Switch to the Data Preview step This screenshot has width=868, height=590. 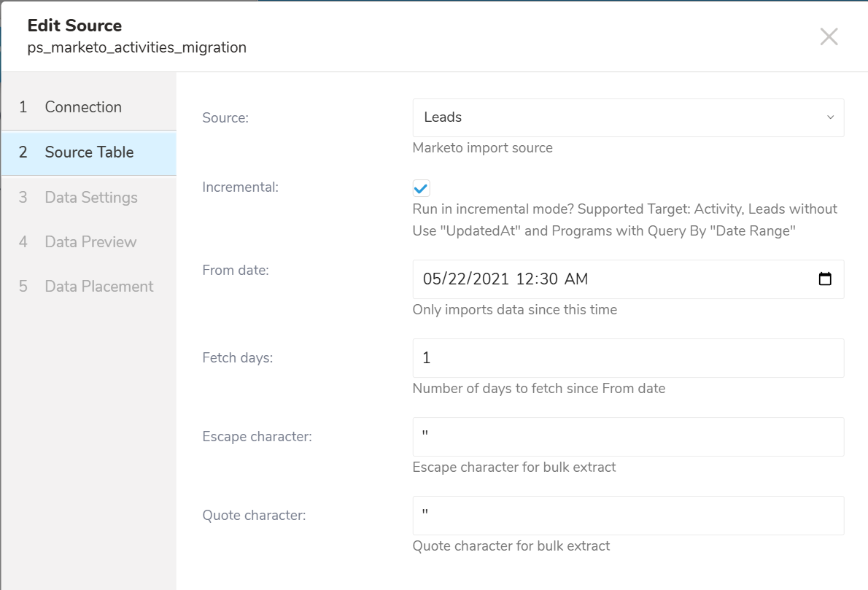tap(90, 242)
